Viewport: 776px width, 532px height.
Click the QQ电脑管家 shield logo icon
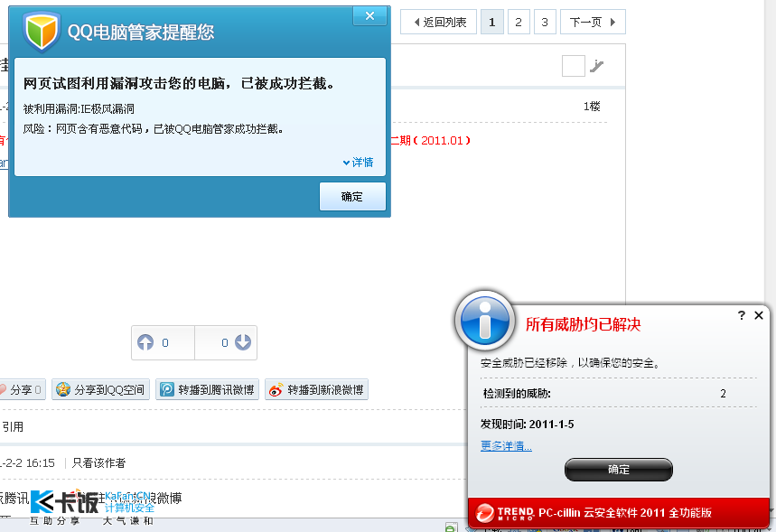[x=42, y=33]
